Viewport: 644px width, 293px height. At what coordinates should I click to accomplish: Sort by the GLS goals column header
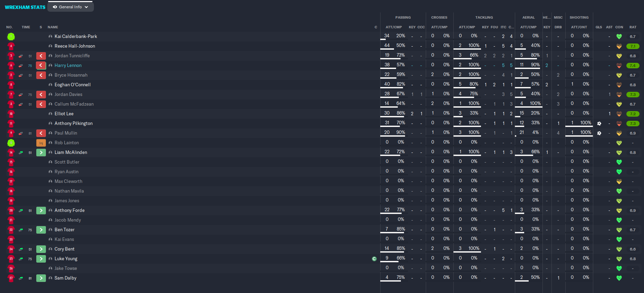click(x=599, y=27)
